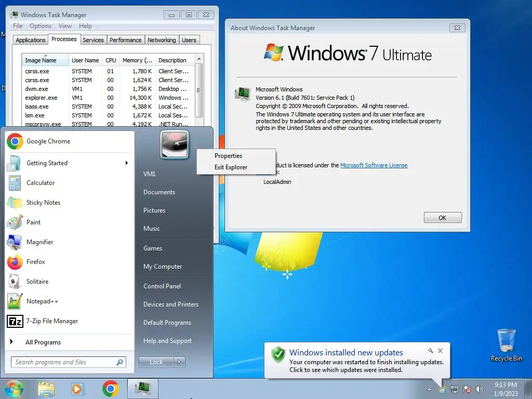Choose Exit Explorer in context menu
The width and height of the screenshot is (532, 399).
tap(236, 167)
